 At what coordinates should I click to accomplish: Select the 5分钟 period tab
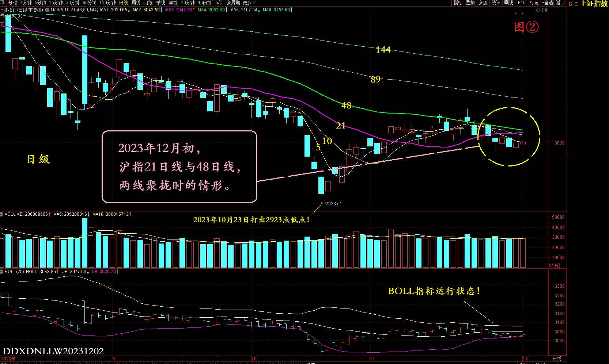click(40, 3)
